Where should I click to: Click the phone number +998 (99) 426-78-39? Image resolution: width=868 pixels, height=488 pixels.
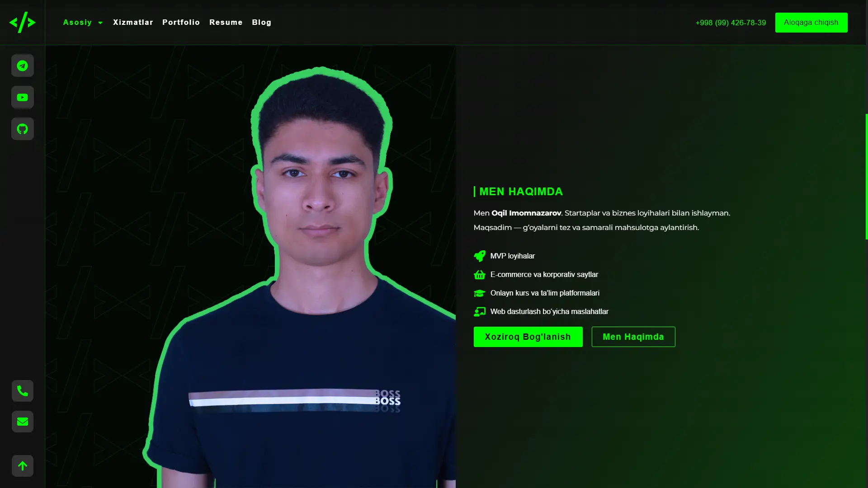tap(731, 23)
